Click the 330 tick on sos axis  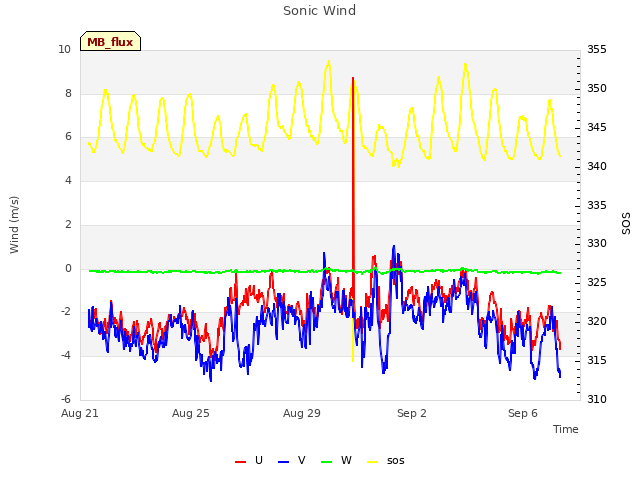tap(597, 244)
